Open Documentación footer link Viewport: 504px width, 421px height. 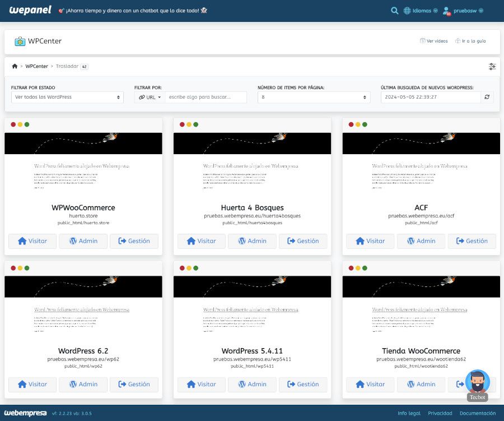tap(478, 413)
